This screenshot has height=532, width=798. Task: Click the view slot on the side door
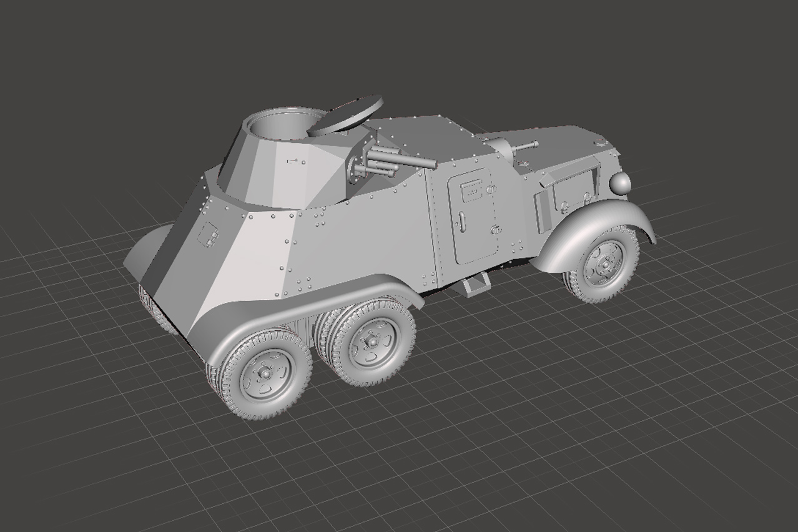click(x=471, y=185)
